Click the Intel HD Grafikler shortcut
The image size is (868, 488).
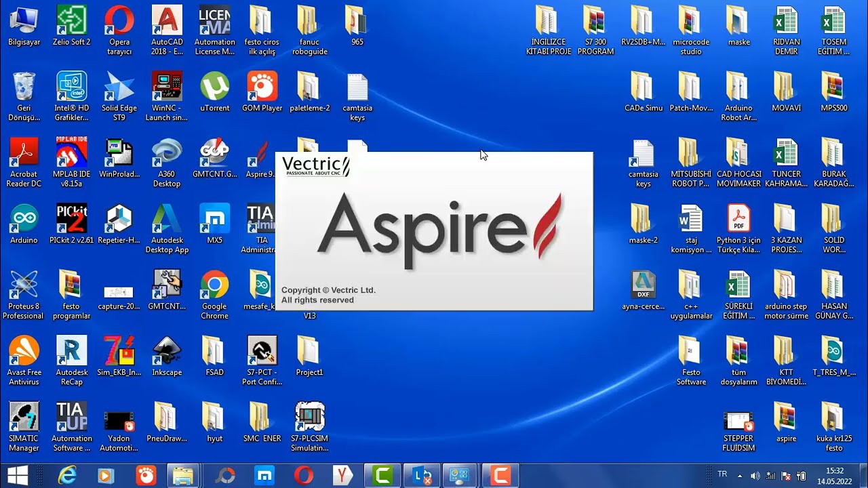click(x=72, y=98)
